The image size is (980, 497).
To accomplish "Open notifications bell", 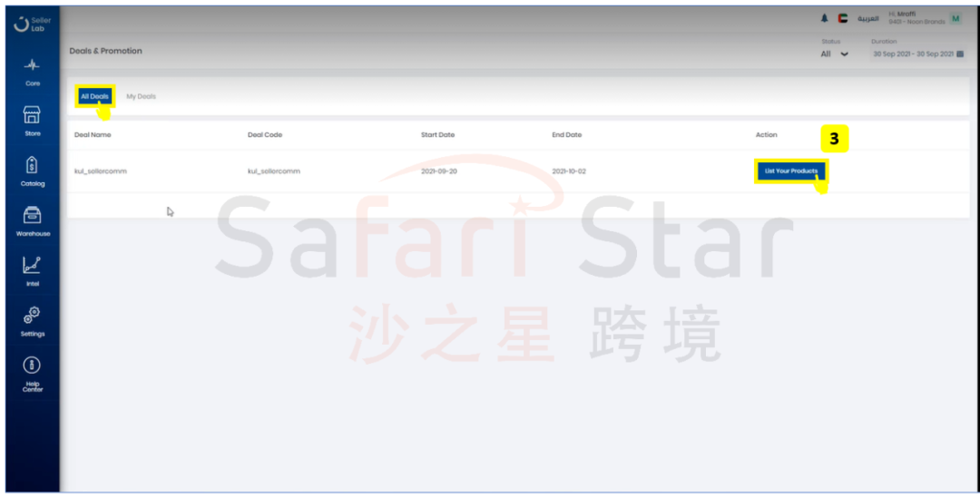I will (824, 19).
